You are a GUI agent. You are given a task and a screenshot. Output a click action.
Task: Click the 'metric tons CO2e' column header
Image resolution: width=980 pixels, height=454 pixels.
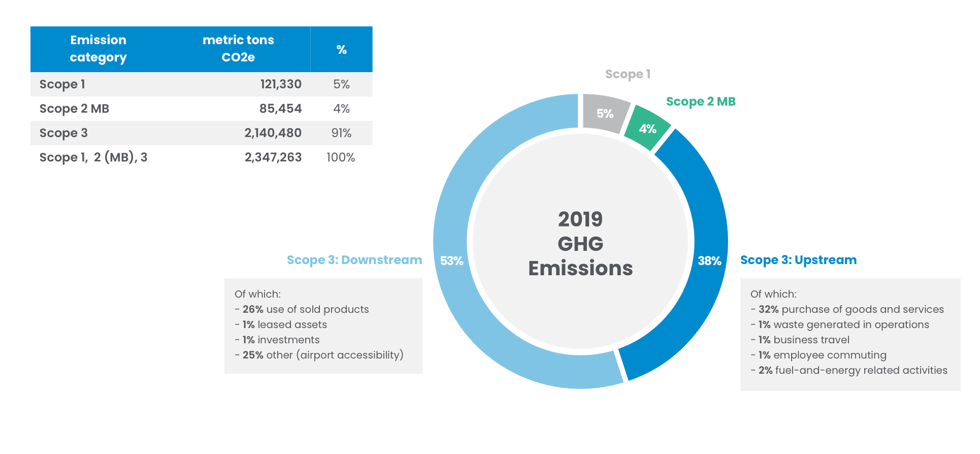[238, 49]
